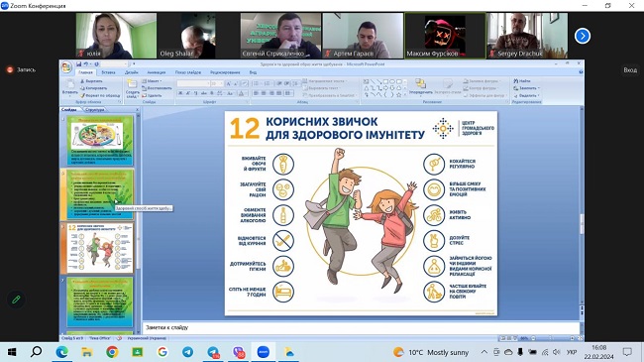Screen dimensions: 644x362
Task: Toggle underline formatting in the Шрифт group
Action: [196, 93]
